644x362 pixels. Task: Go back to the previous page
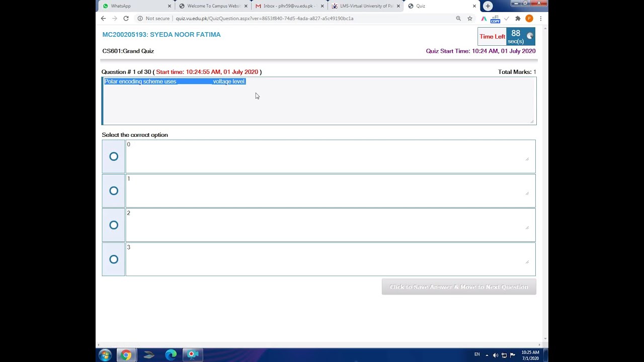tap(103, 19)
